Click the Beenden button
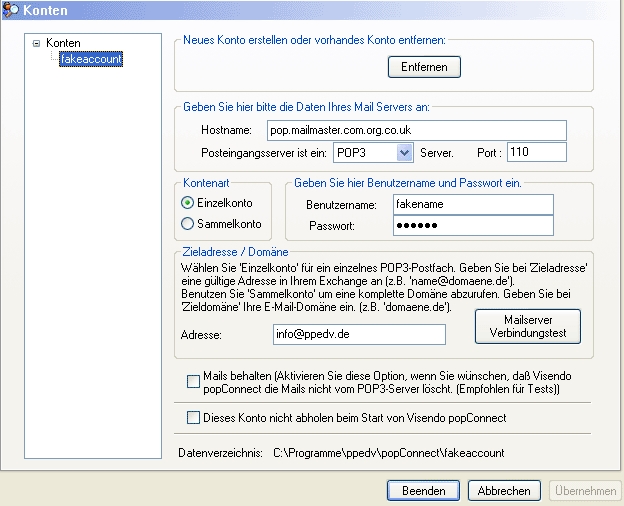 (x=423, y=491)
